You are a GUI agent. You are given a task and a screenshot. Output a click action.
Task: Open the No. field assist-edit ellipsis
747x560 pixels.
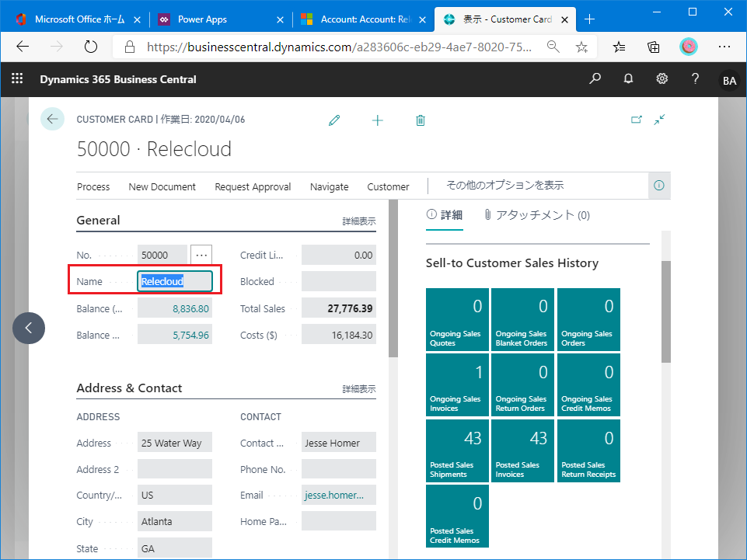tap(201, 256)
